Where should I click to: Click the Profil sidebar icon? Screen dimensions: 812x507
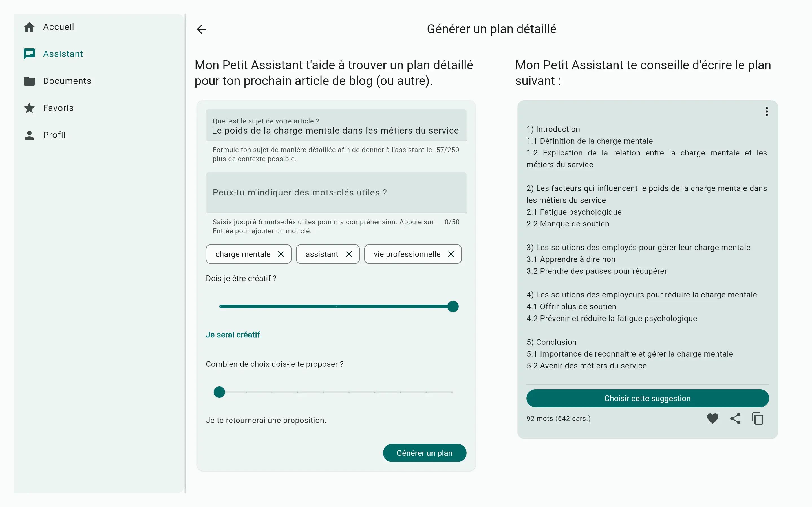click(30, 134)
